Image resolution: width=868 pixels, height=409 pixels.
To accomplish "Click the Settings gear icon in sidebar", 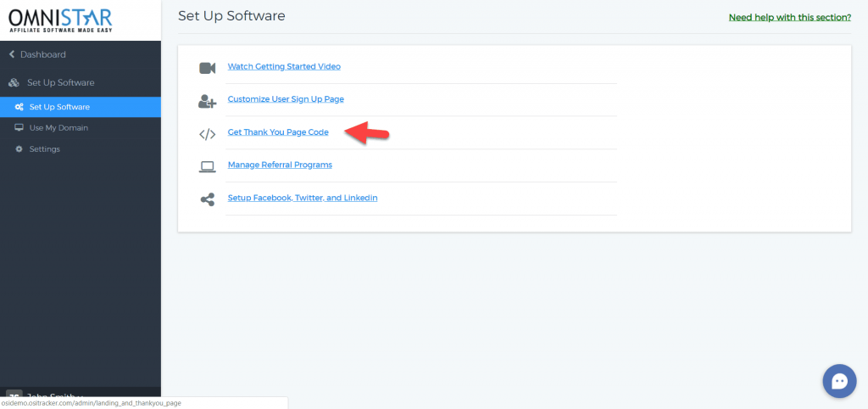I will pyautogui.click(x=19, y=149).
